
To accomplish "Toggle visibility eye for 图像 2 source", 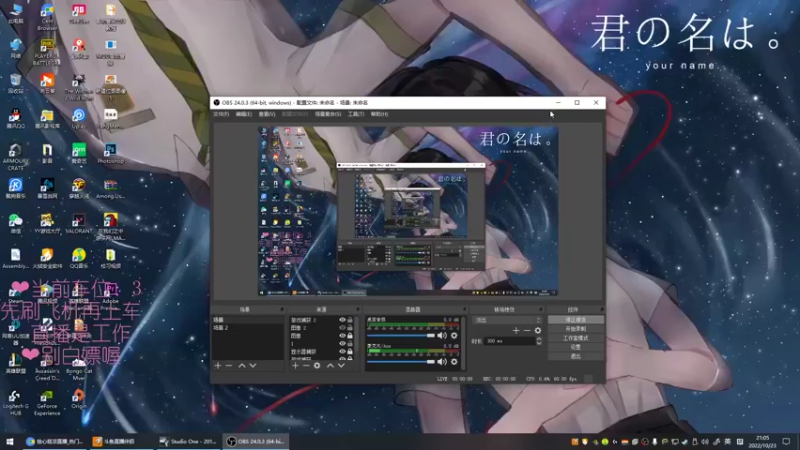I will point(342,328).
